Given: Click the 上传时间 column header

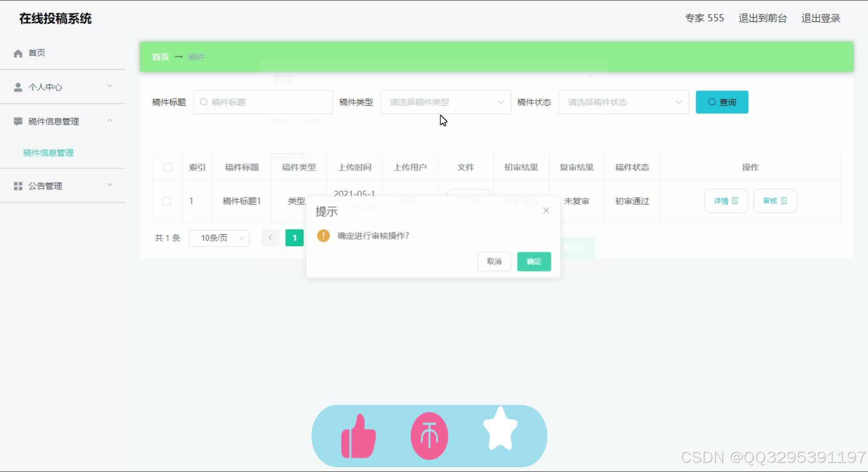Looking at the screenshot, I should [x=354, y=167].
